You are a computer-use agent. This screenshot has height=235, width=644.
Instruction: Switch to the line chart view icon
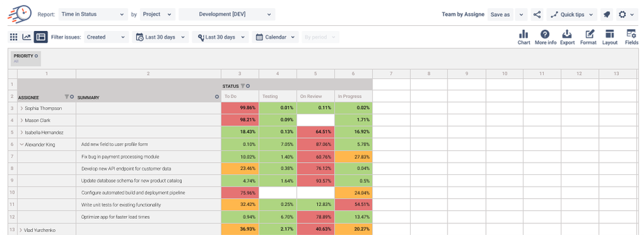click(26, 37)
